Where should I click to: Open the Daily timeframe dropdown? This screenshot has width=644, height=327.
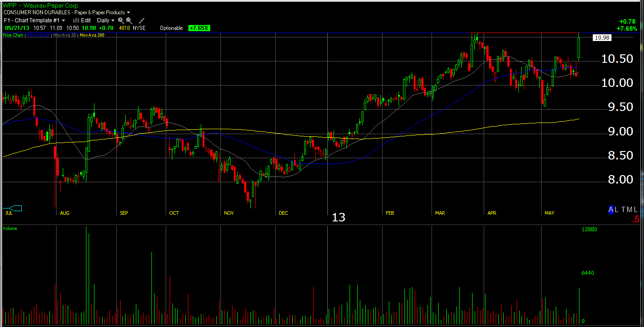tap(106, 20)
